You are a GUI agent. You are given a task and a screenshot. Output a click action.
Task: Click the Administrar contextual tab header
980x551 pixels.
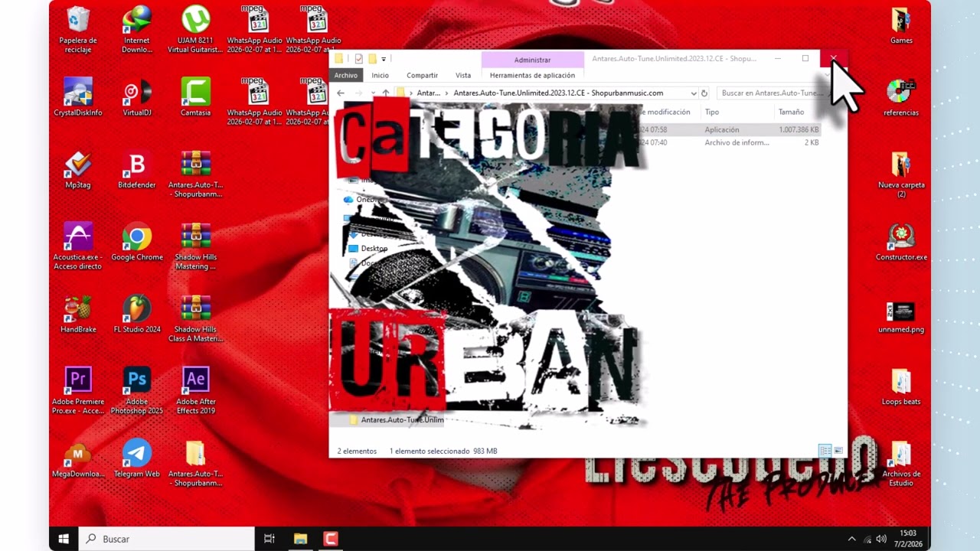[x=532, y=59]
